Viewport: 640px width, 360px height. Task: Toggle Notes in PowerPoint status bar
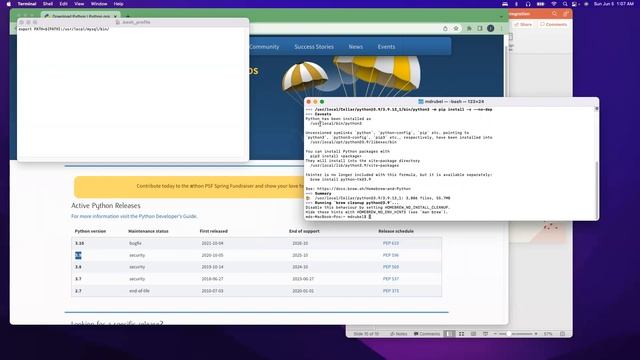pyautogui.click(x=398, y=334)
